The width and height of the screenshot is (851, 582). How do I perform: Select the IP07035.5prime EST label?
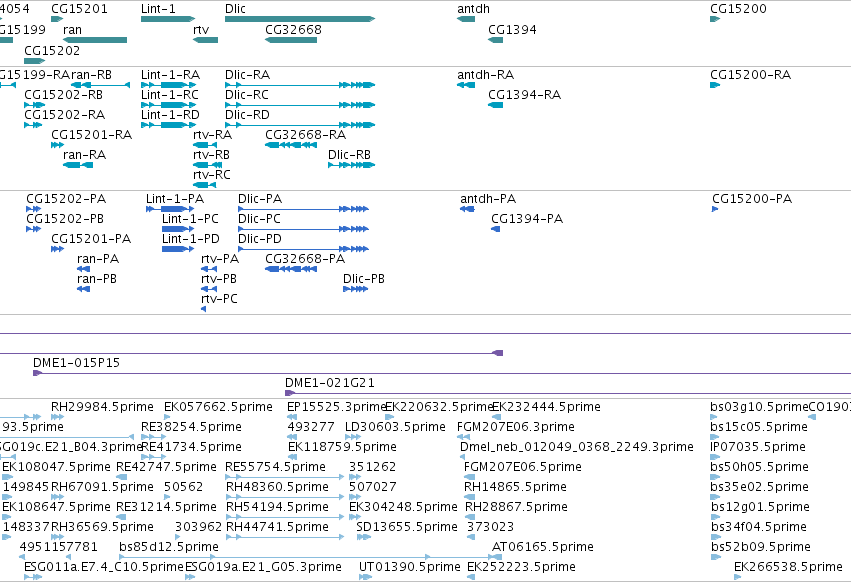(758, 447)
